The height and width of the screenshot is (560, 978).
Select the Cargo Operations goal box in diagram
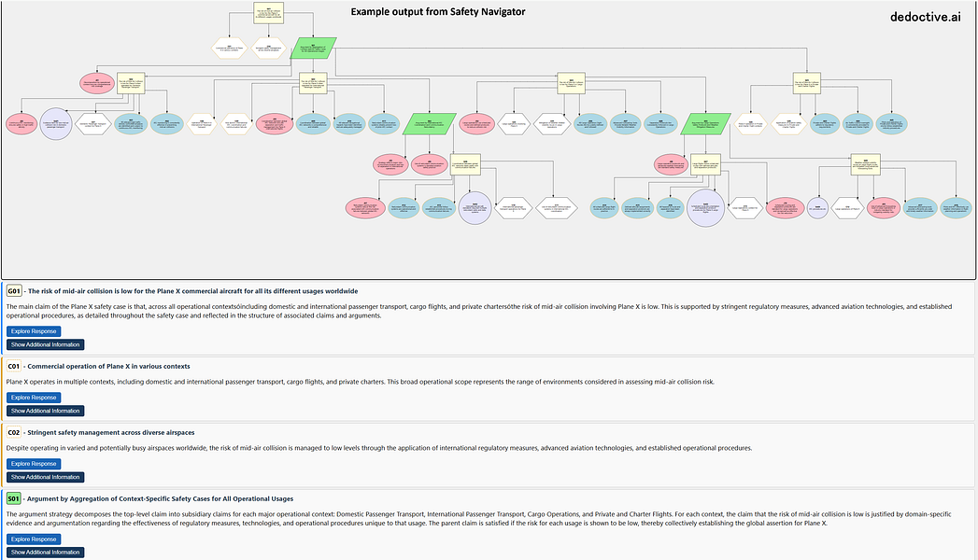click(572, 83)
